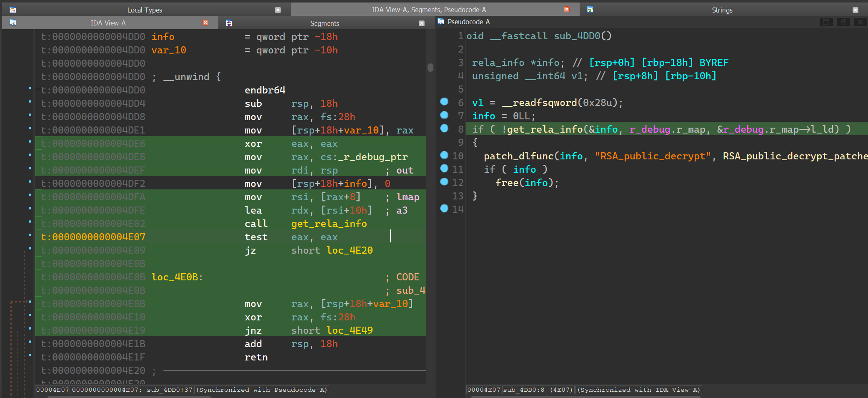
Task: Click the "RSA_public_decrypt" string in pseudocode
Action: [653, 156]
